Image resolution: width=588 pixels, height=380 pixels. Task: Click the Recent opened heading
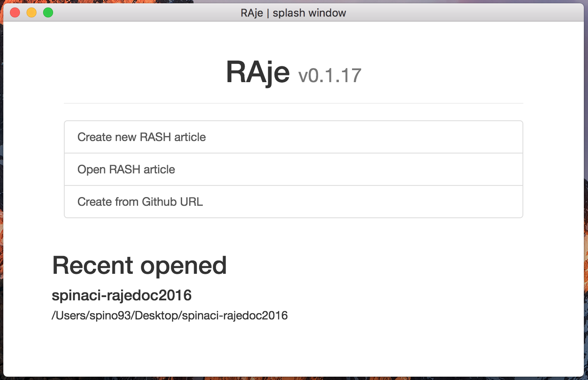pos(139,266)
